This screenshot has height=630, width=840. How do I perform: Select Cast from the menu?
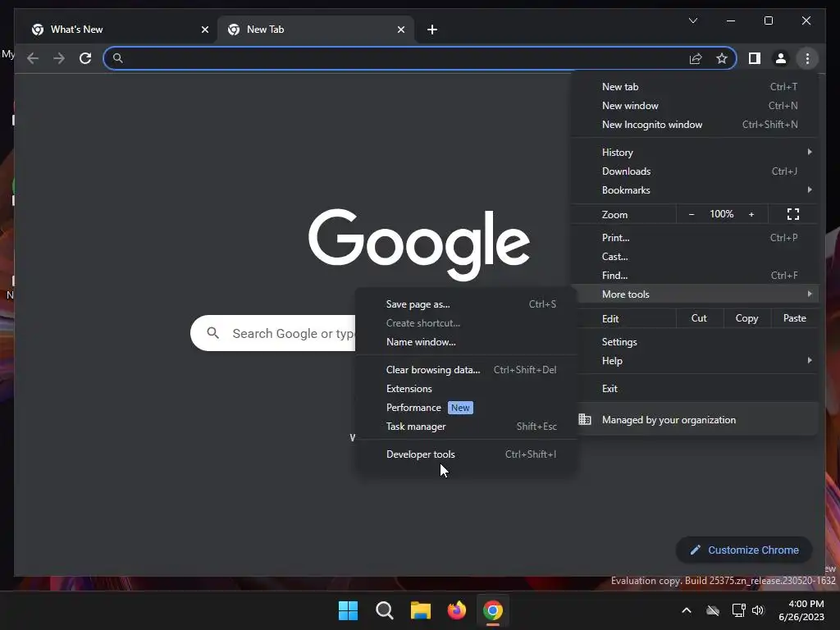[694, 256]
